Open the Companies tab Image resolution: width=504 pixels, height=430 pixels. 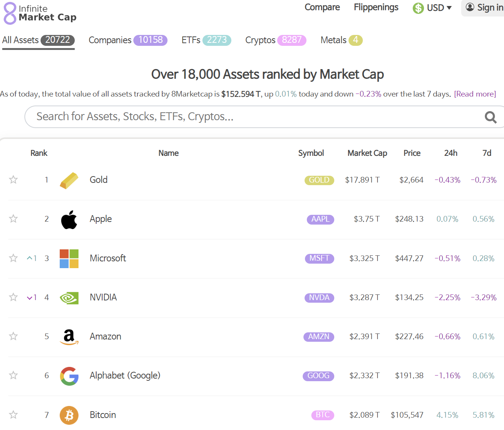pyautogui.click(x=110, y=40)
